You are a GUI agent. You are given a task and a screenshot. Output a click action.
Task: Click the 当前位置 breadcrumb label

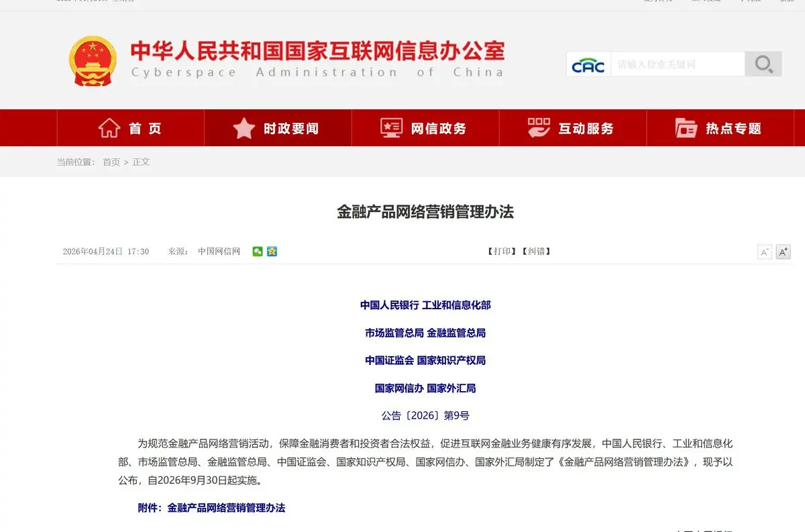click(76, 162)
